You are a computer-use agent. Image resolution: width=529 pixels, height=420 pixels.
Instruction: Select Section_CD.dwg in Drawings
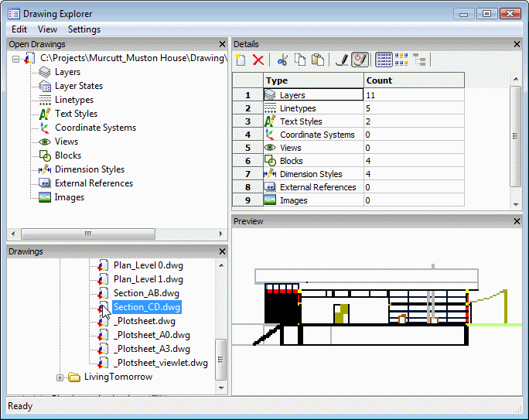pos(147,307)
